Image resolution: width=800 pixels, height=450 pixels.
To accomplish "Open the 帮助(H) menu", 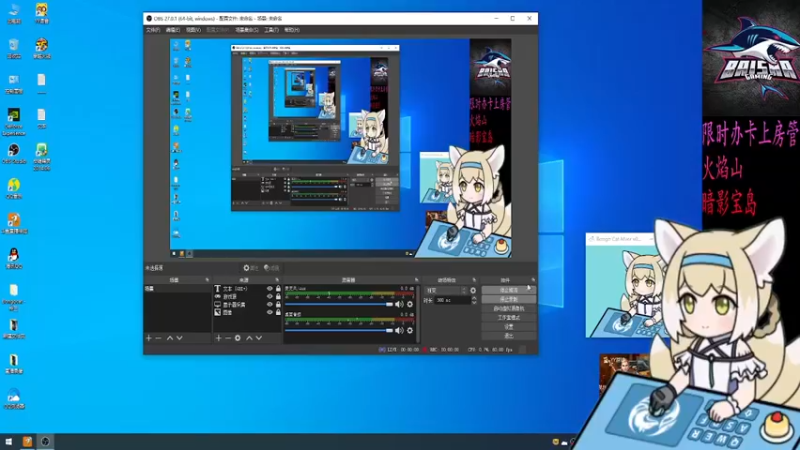I will click(292, 30).
